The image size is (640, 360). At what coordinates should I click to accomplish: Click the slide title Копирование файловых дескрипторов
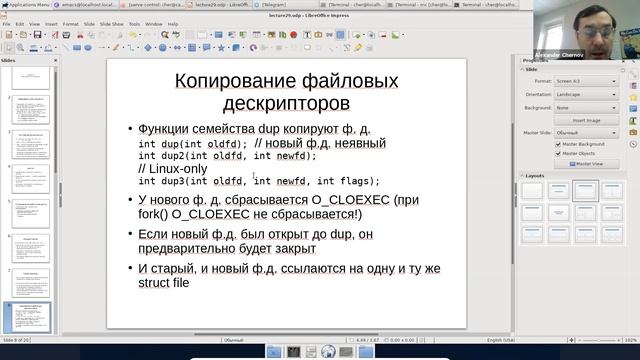pyautogui.click(x=286, y=92)
